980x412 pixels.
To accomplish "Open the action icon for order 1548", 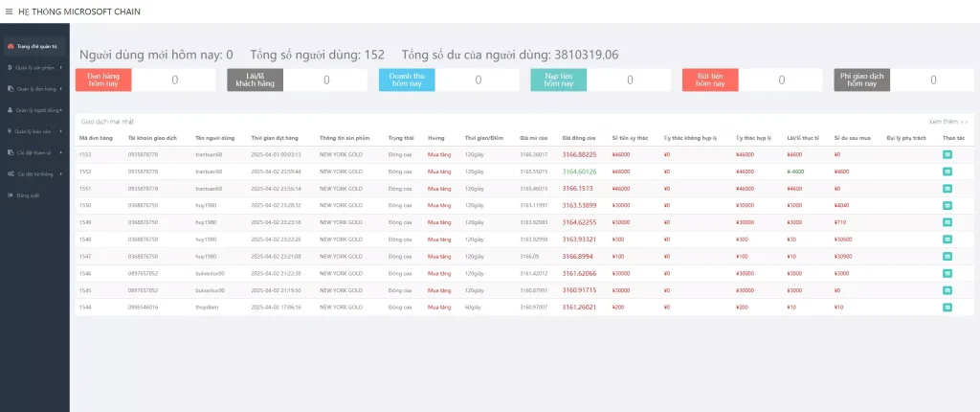I will click(x=947, y=240).
